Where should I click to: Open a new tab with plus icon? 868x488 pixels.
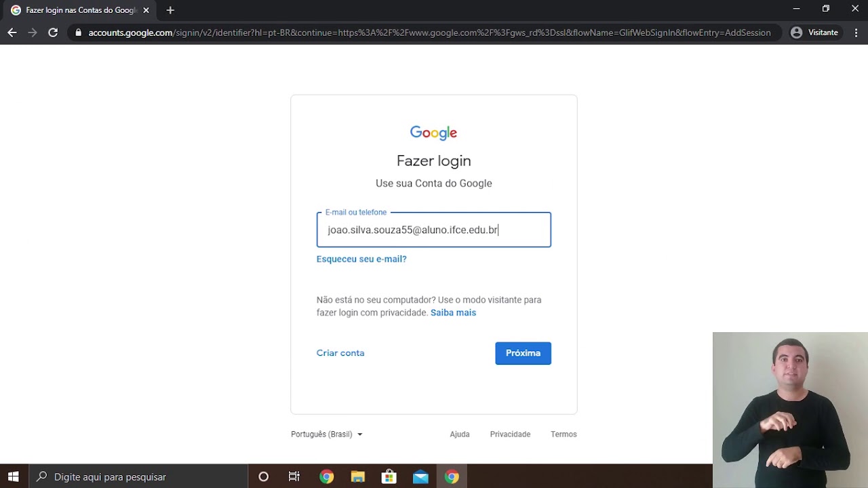(x=170, y=10)
